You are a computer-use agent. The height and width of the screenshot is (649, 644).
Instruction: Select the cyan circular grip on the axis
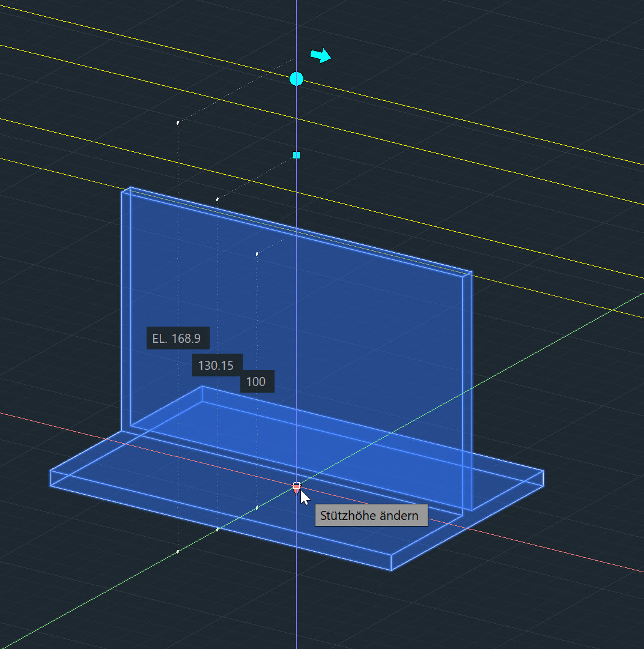[x=297, y=79]
